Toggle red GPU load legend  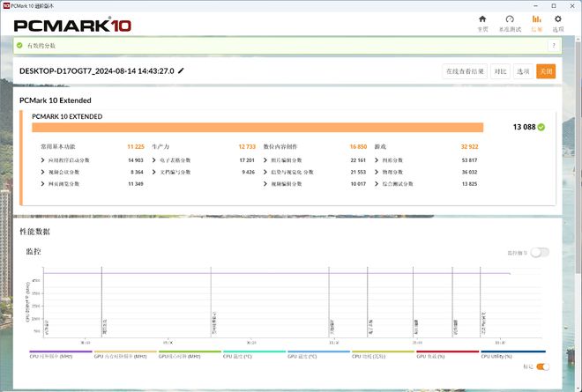point(448,354)
